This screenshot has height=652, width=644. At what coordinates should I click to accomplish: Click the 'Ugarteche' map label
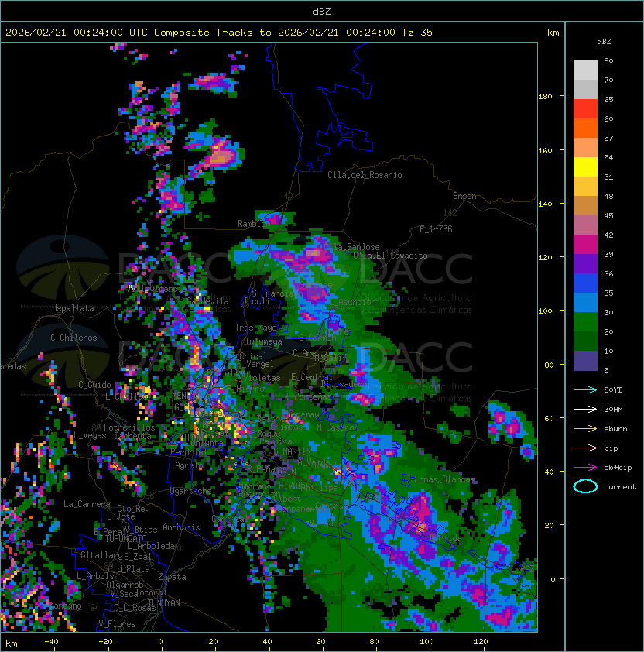point(190,491)
